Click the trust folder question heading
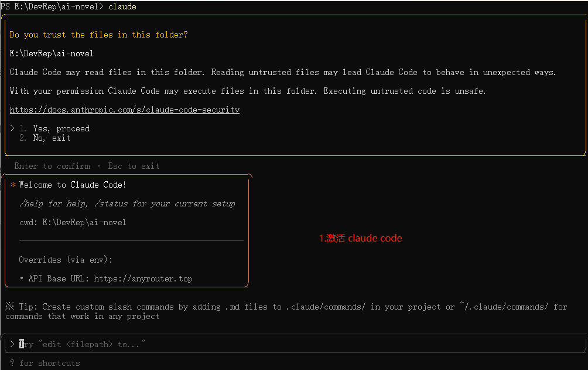This screenshot has width=588, height=370. click(x=98, y=35)
